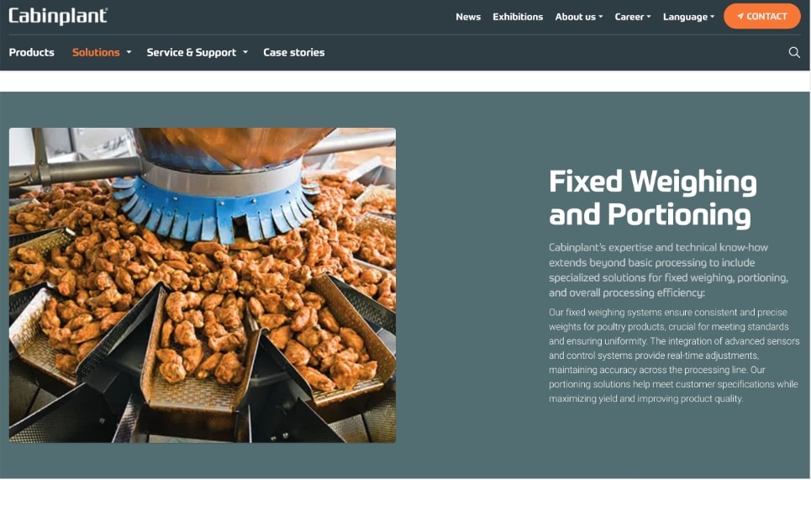The image size is (811, 532).
Task: Click the Cabinplant logo
Action: pos(58,16)
